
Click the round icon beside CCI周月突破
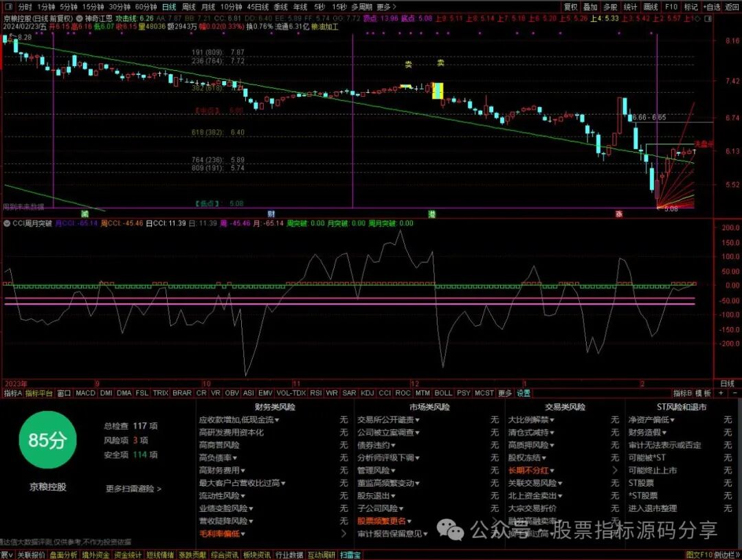(7, 223)
